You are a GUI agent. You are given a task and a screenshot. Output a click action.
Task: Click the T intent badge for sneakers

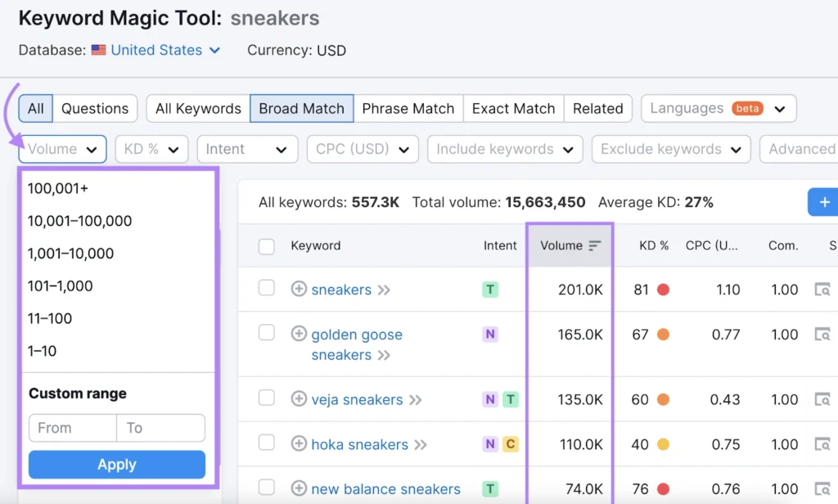click(490, 290)
